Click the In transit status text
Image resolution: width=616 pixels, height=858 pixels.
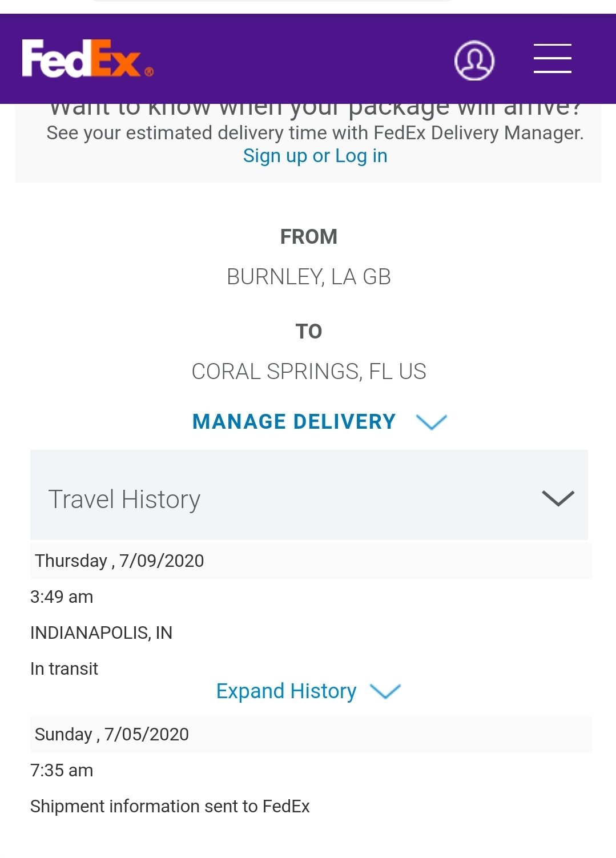64,668
